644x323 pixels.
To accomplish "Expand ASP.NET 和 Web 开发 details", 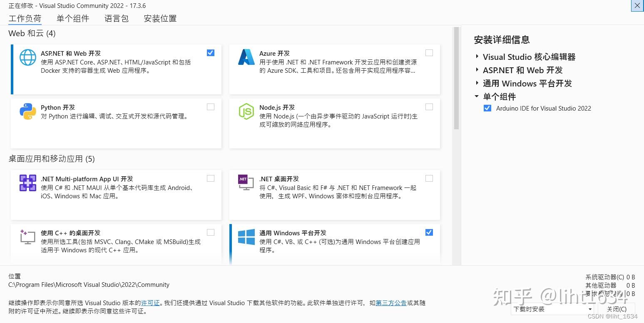I will coord(477,70).
